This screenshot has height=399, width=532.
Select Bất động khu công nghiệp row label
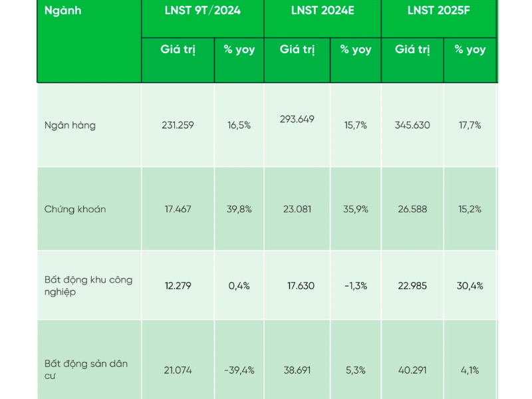[x=89, y=285]
